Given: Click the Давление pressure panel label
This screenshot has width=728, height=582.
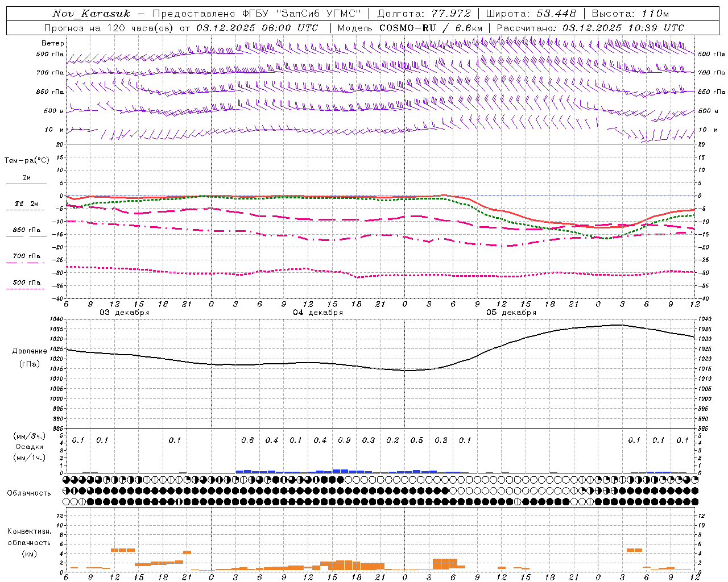Looking at the screenshot, I should 30,351.
